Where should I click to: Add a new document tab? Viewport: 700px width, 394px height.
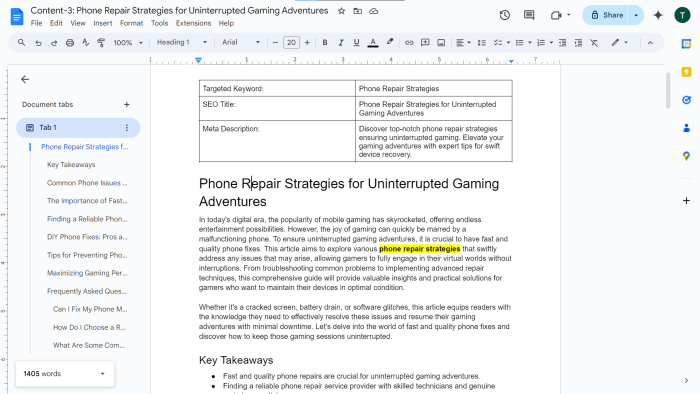(127, 104)
